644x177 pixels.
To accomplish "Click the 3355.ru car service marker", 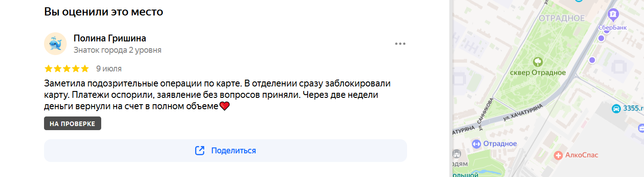I will pos(616,109).
